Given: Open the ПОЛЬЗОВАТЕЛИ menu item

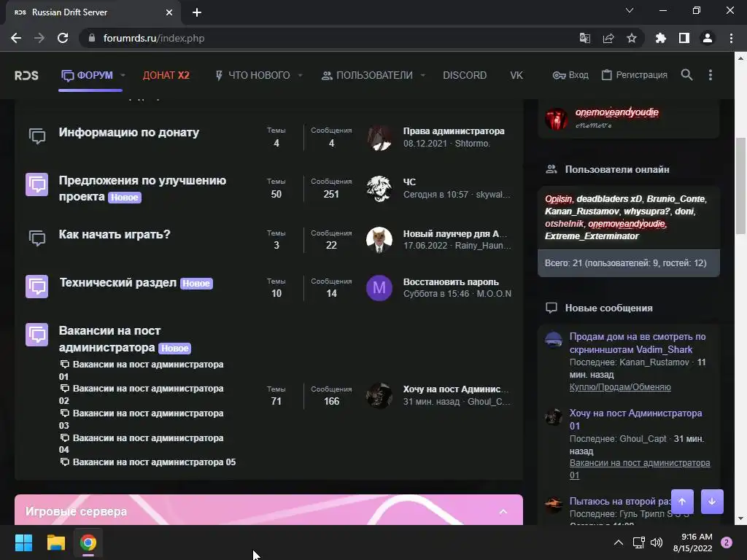Looking at the screenshot, I should (368, 75).
